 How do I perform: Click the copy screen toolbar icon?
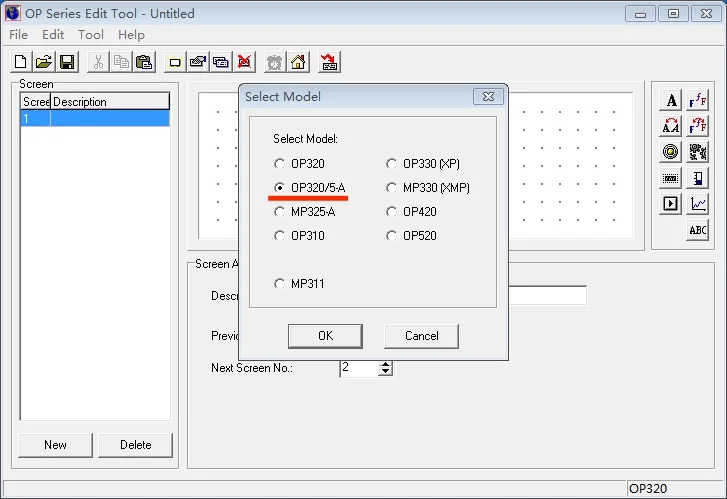[x=221, y=62]
